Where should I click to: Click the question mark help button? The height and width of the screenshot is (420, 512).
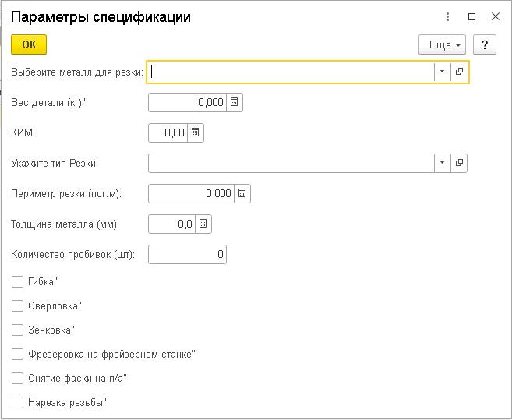pyautogui.click(x=485, y=44)
